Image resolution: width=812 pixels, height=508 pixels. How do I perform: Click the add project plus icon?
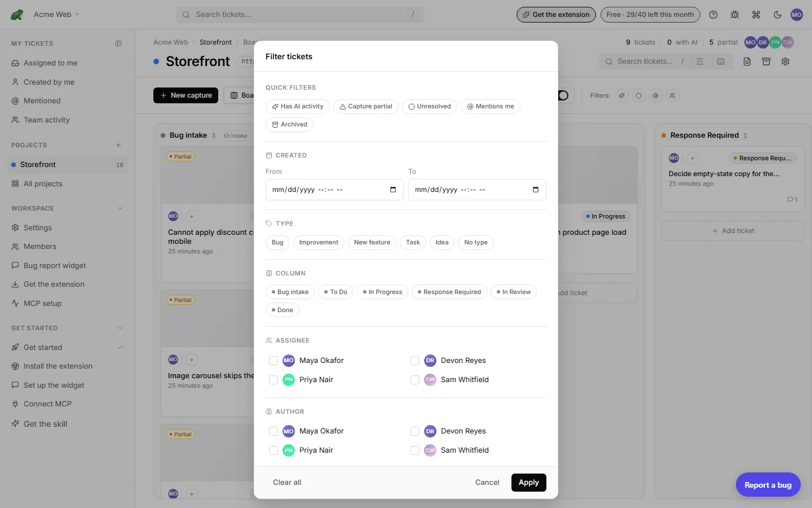118,145
